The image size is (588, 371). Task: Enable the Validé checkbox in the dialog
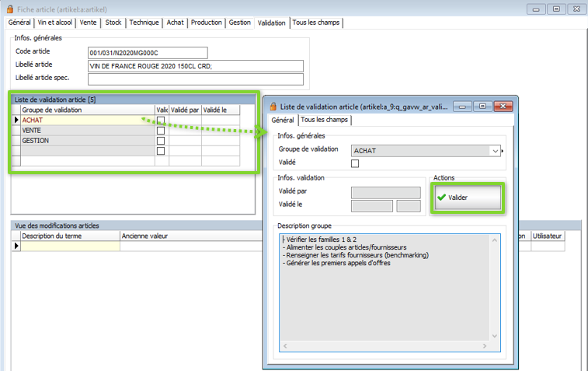(355, 163)
